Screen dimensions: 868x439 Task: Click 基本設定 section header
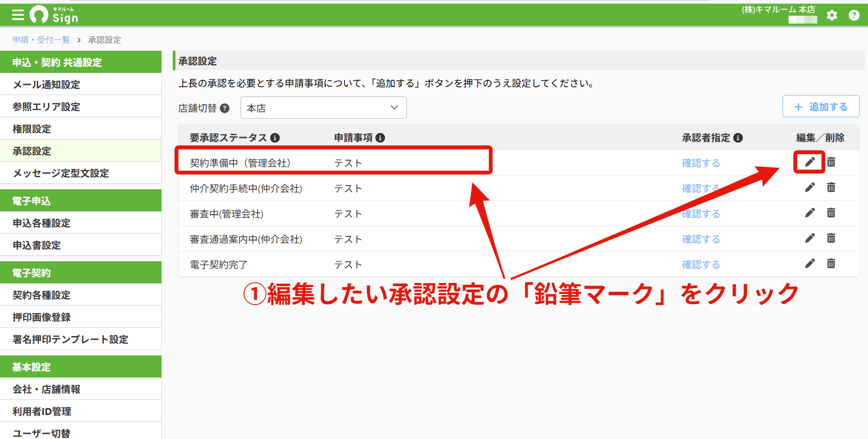pos(81,367)
